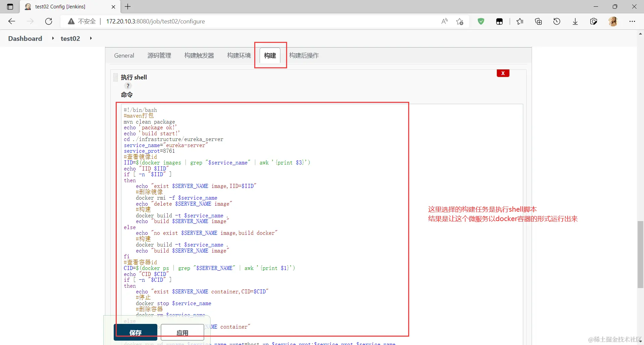Open read aloud from the address bar
Viewport: 644px width, 345px height.
click(x=444, y=21)
